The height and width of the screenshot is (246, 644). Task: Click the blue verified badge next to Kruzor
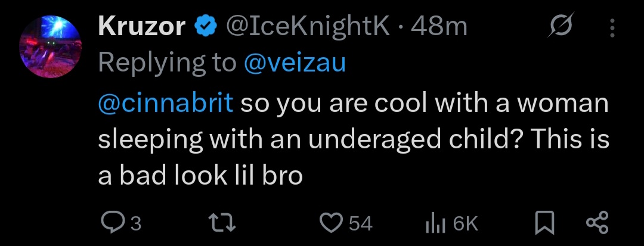205,27
